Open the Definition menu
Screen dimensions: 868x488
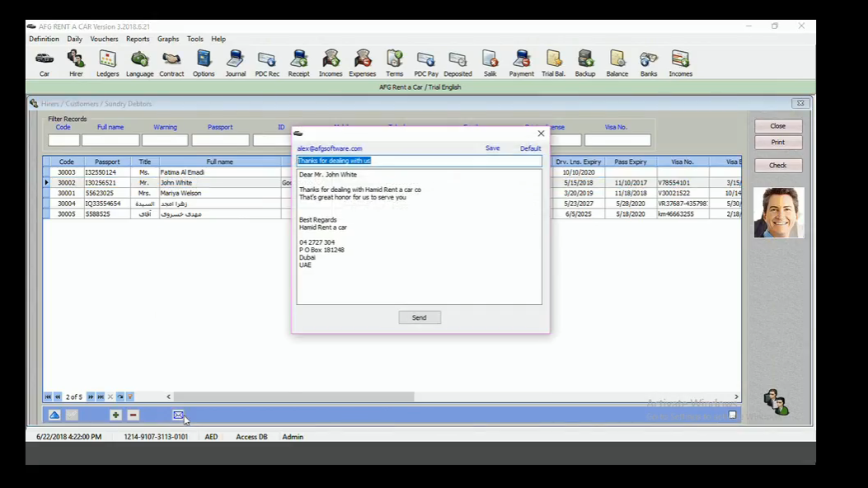coord(44,39)
